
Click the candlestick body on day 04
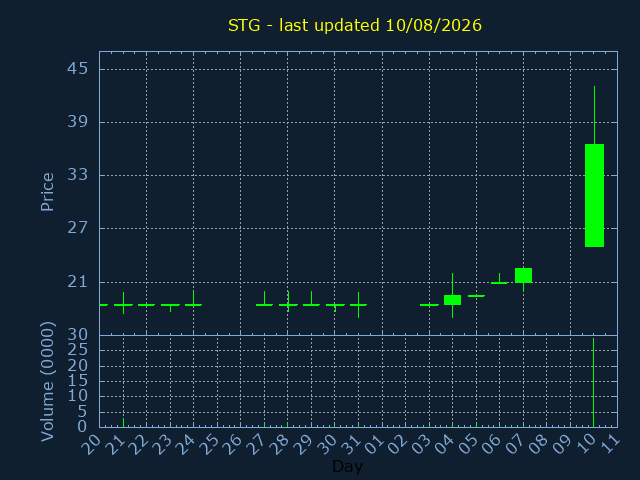pos(452,300)
